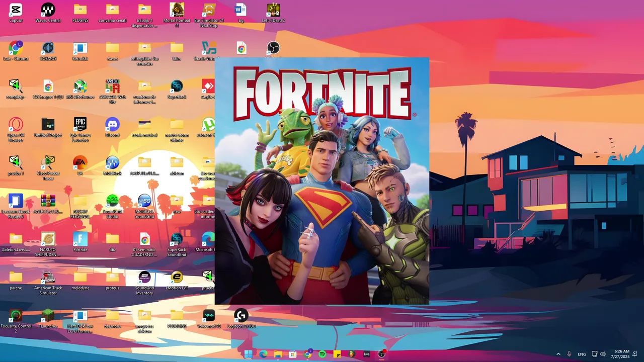Screen dimensions: 644x362
Task: Select the naruto storm ultimate folder
Action: tap(177, 130)
